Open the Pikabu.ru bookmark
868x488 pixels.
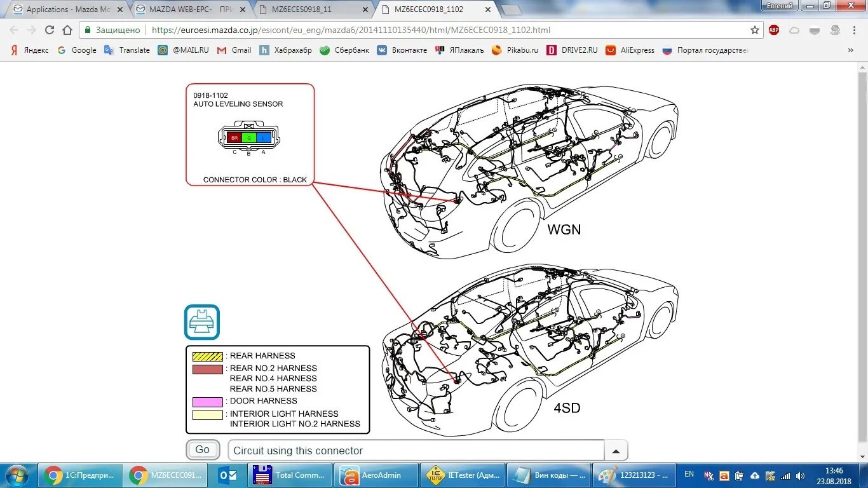[515, 50]
